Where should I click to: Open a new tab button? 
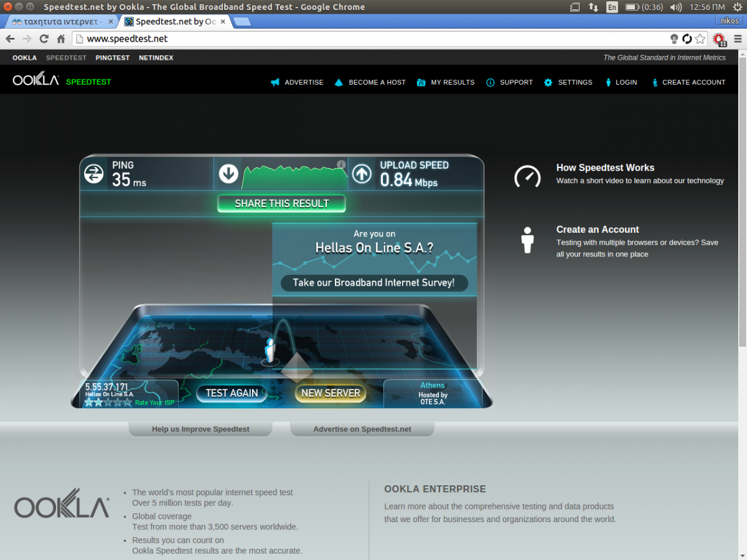(242, 22)
